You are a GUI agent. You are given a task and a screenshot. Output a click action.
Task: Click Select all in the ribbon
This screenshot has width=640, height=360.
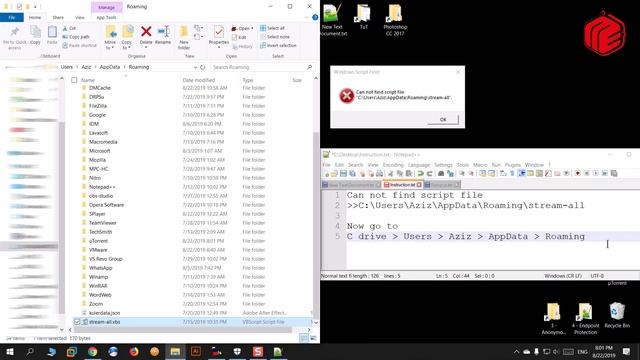(x=272, y=28)
